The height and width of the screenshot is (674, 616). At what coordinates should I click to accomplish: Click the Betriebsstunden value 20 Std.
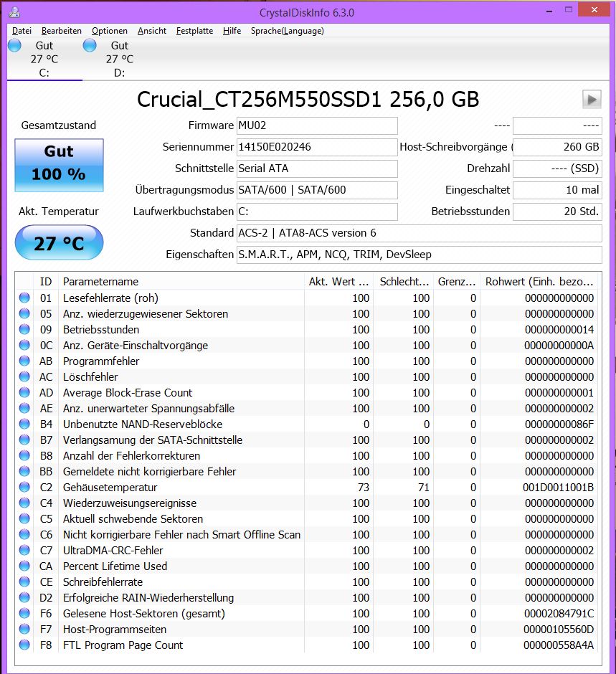[x=557, y=212]
